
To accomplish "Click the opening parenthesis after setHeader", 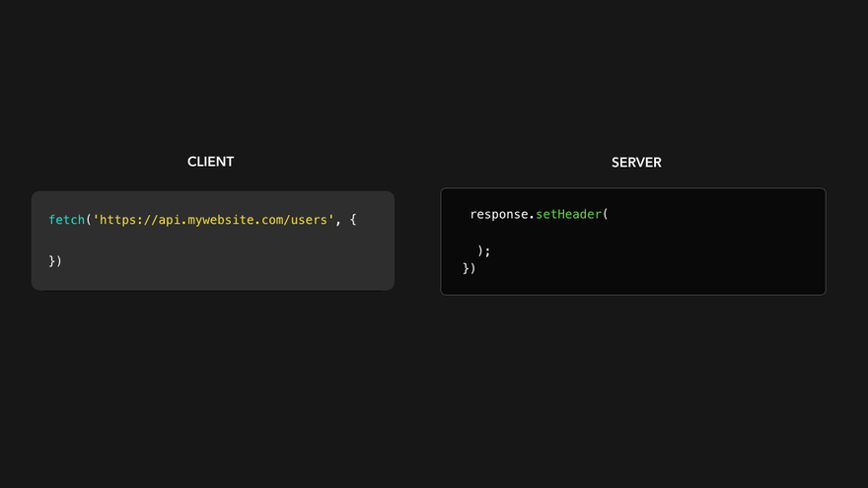I will [605, 214].
